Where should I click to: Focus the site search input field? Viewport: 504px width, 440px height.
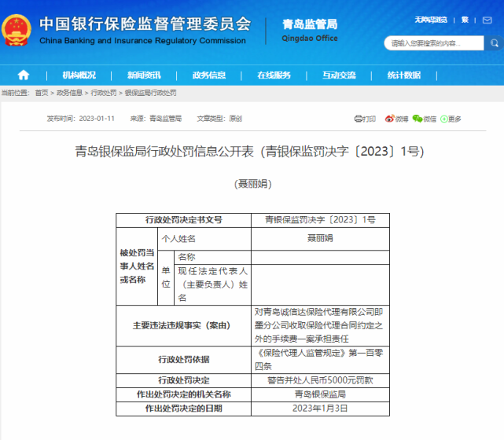(434, 43)
